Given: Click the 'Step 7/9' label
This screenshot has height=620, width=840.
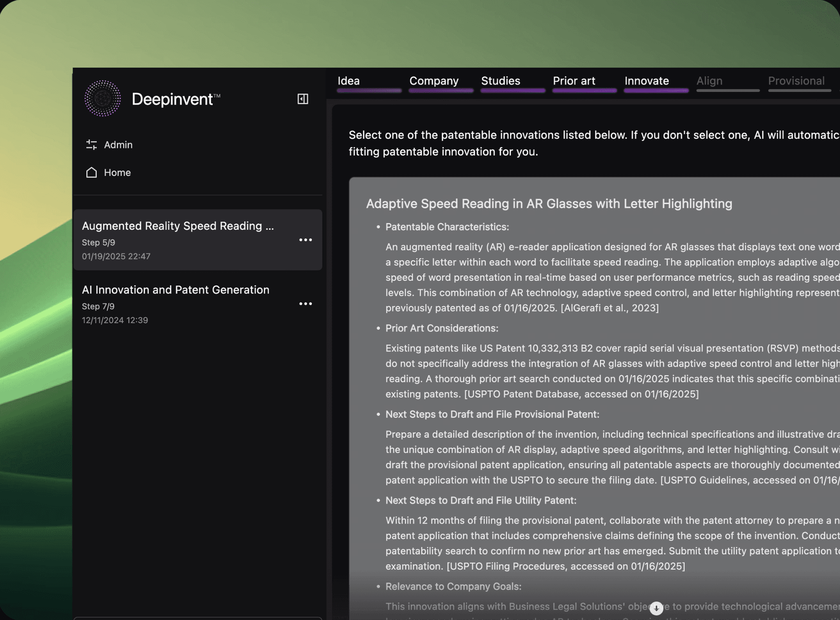Looking at the screenshot, I should tap(98, 307).
